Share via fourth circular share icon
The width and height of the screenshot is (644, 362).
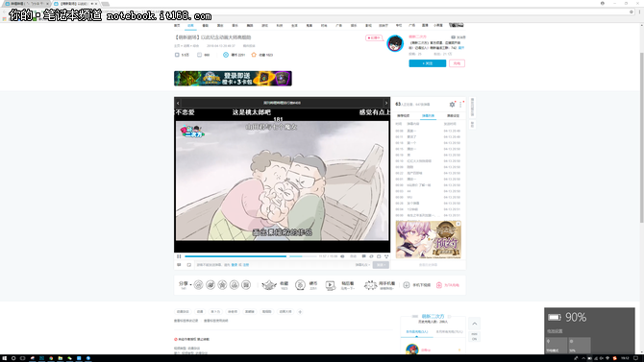235,285
